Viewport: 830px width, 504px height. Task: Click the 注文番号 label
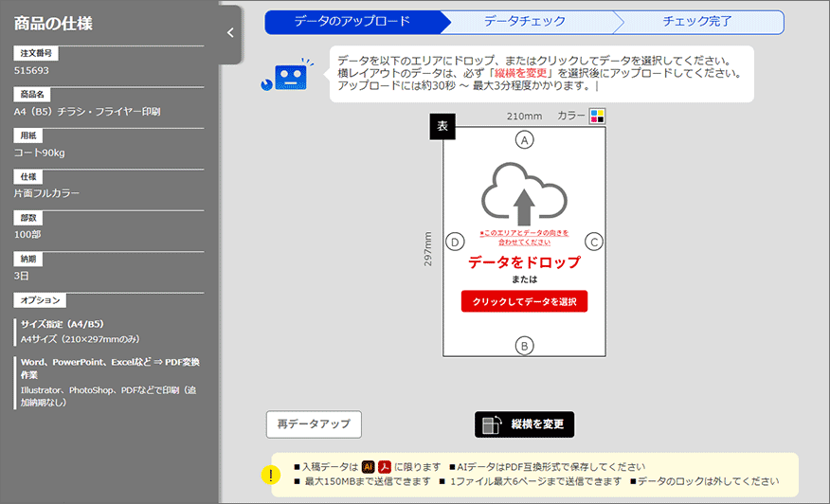36,53
